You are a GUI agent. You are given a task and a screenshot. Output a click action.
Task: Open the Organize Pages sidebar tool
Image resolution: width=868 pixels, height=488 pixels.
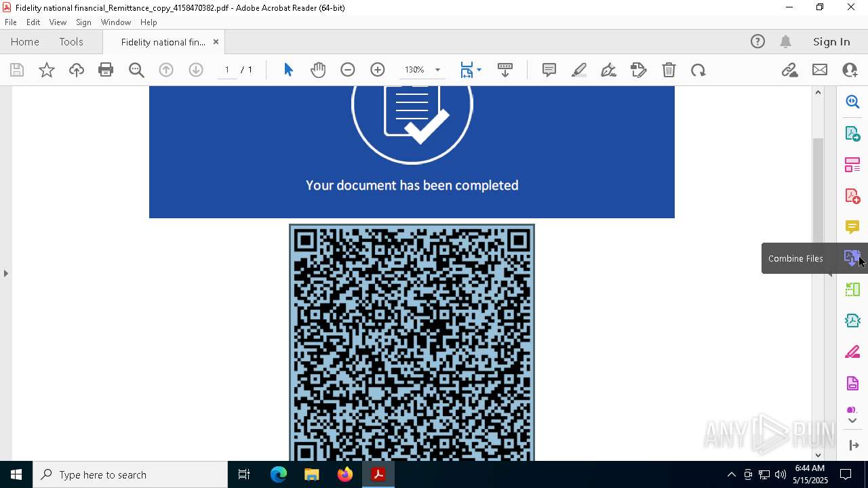(x=852, y=165)
